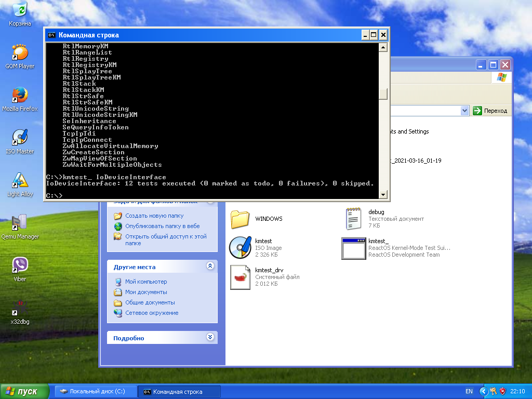Launch the x32dbg debugger
This screenshot has width=532, height=399.
click(x=18, y=309)
